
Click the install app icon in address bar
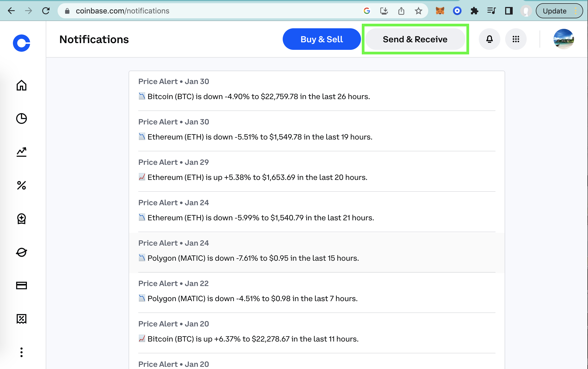tap(384, 11)
